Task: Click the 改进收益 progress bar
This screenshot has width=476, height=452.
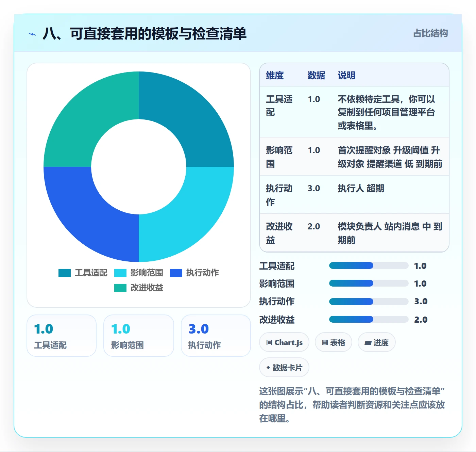Action: click(x=369, y=319)
